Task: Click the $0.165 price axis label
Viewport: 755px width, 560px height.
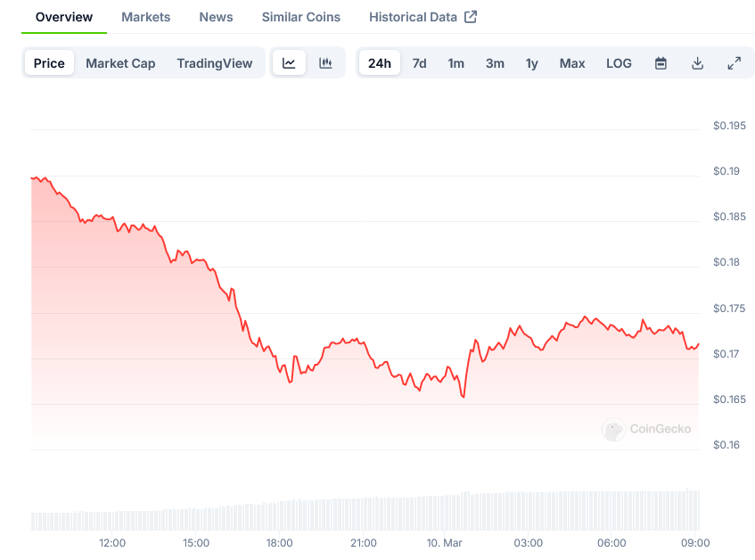Action: click(729, 399)
